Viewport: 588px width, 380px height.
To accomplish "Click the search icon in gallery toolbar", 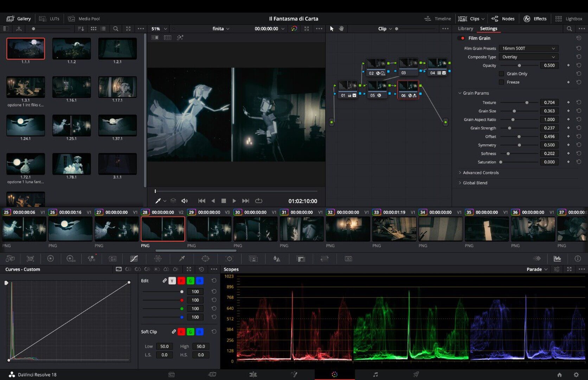I will pyautogui.click(x=115, y=28).
